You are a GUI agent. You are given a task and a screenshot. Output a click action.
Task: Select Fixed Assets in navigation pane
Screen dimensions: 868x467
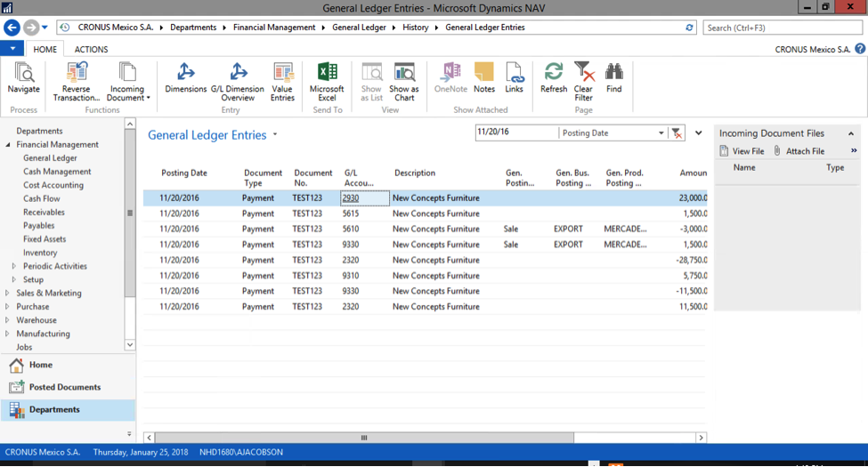tap(45, 239)
